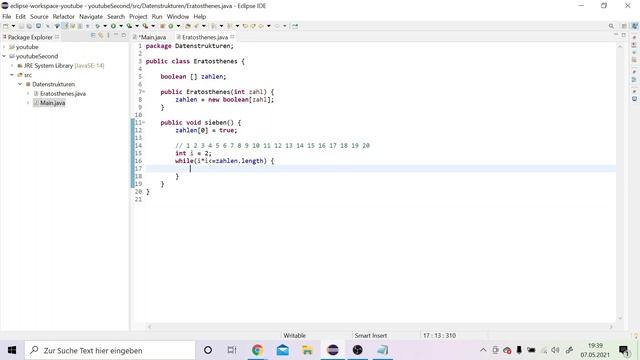The height and width of the screenshot is (360, 640).
Task: Open the External Tools dropdown arrow
Action: (153, 26)
